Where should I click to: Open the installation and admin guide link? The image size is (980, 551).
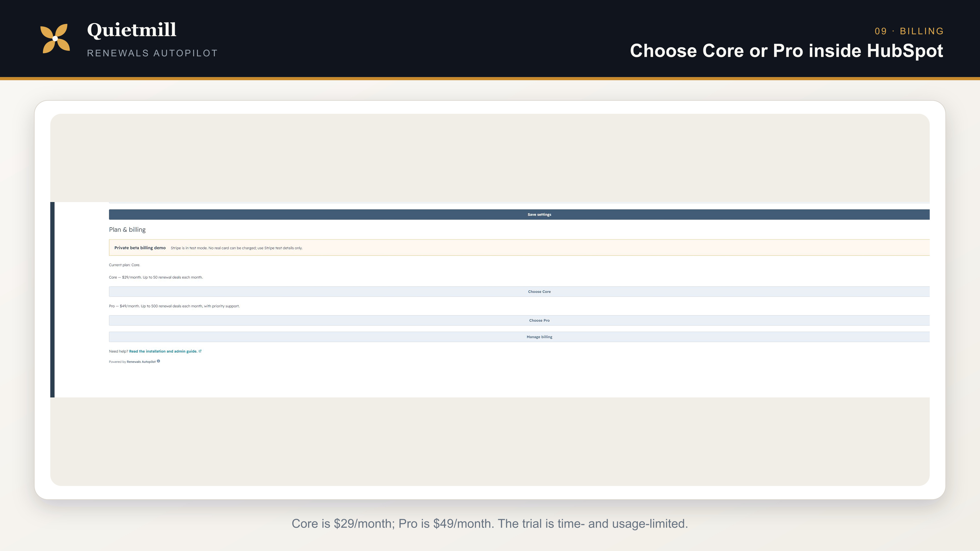163,351
